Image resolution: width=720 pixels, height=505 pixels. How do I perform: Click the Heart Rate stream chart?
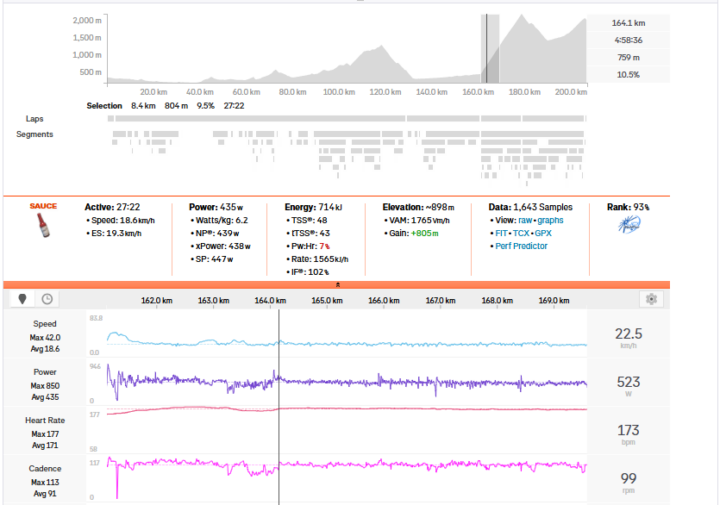[x=400, y=409]
